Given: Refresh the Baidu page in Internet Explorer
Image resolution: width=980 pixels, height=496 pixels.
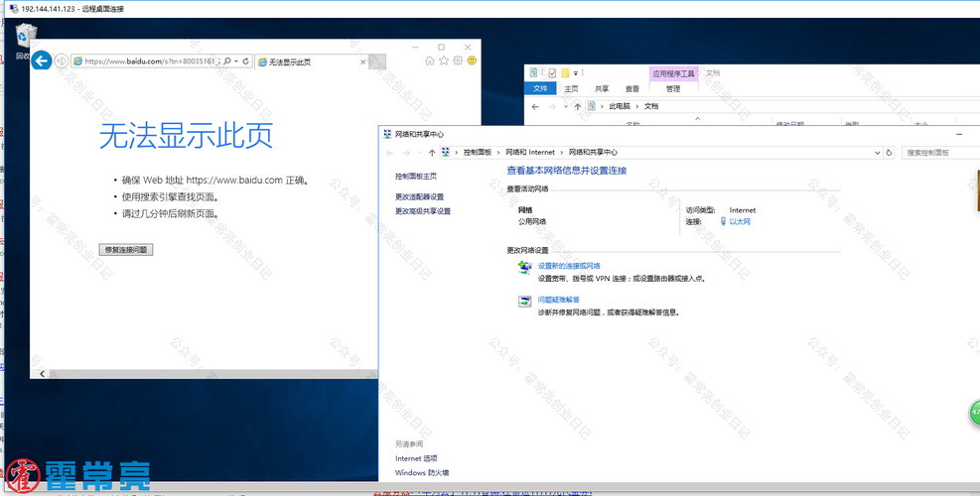Looking at the screenshot, I should point(245,62).
